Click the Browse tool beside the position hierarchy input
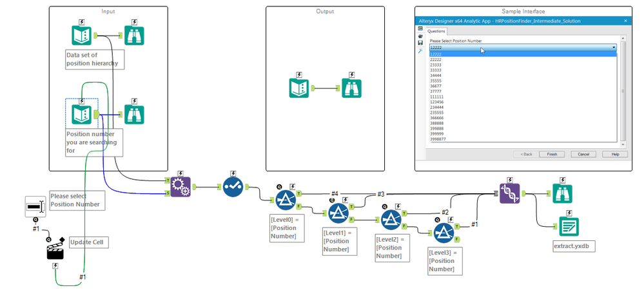Image resolution: width=644 pixels, height=308 pixels. (x=134, y=35)
